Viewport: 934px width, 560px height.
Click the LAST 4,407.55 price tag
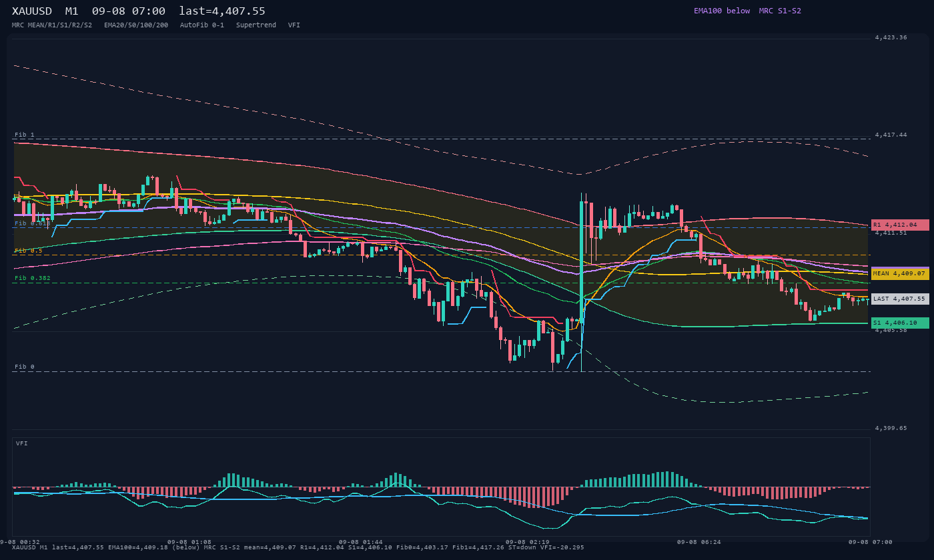pyautogui.click(x=900, y=299)
